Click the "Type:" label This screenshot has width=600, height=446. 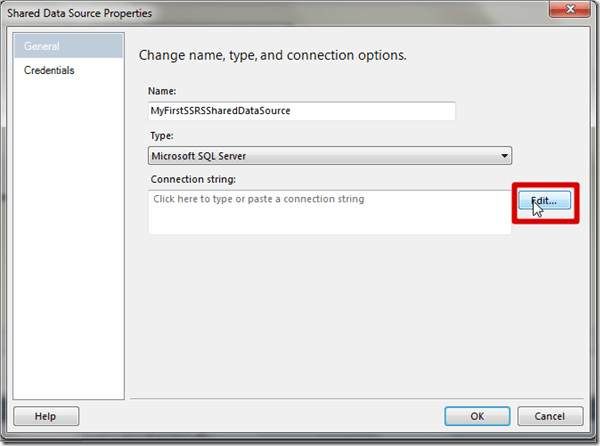[x=161, y=135]
